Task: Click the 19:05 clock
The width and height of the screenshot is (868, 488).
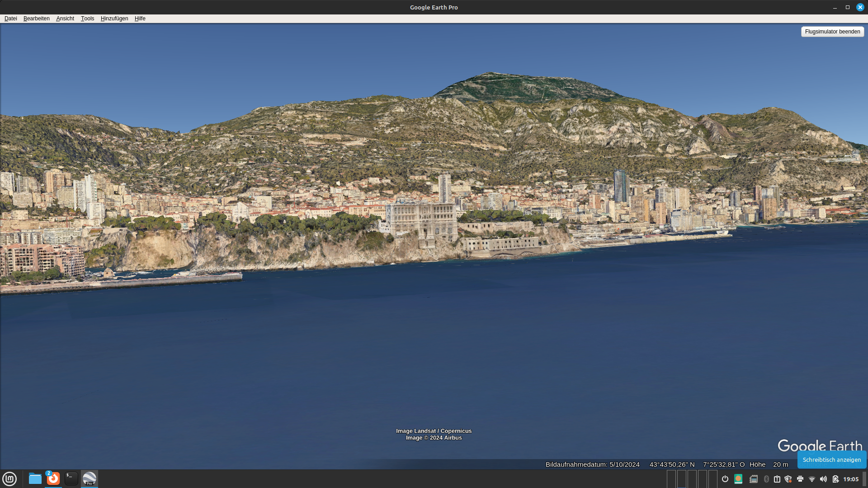Action: pos(851,479)
